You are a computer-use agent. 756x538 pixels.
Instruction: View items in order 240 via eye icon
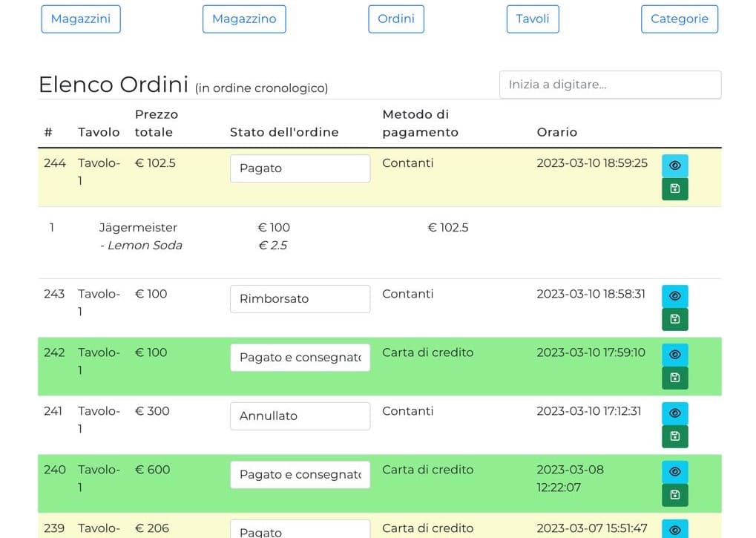tap(674, 472)
